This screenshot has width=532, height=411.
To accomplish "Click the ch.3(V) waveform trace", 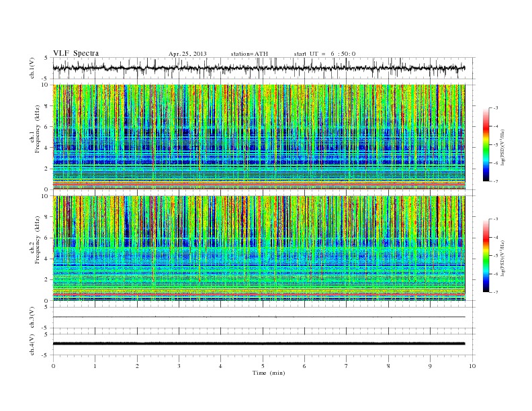I will [x=259, y=317].
